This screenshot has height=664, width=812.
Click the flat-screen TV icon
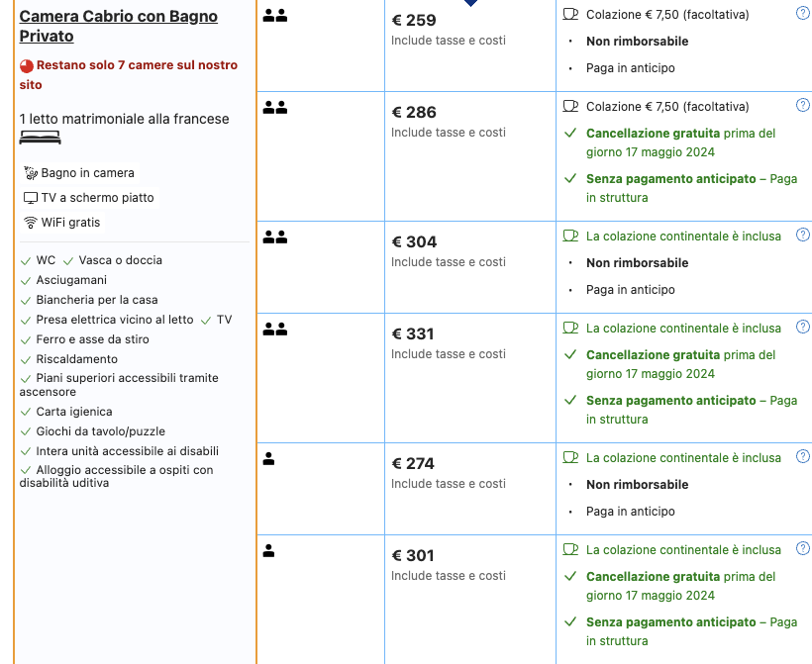(x=31, y=198)
